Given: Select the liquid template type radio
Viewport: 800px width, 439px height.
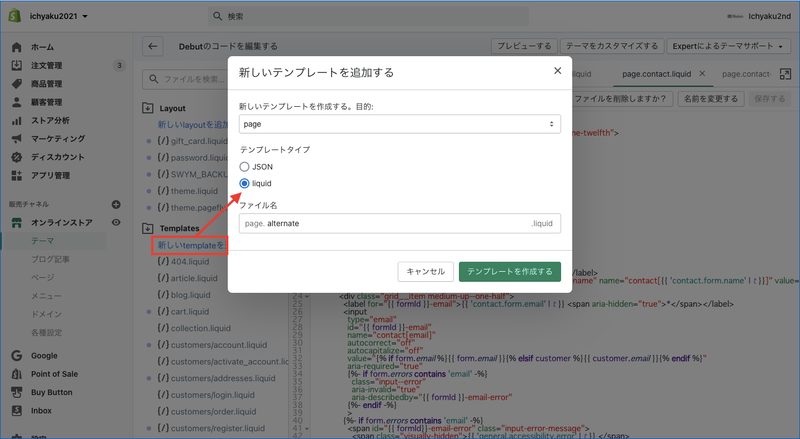Looking at the screenshot, I should pyautogui.click(x=244, y=183).
